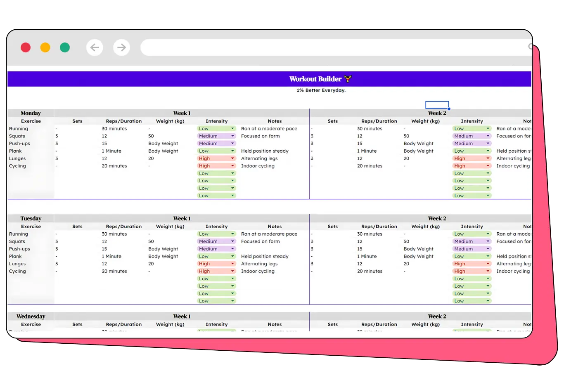This screenshot has height=392, width=564.
Task: Select the Monday day header cell
Action: tap(31, 113)
